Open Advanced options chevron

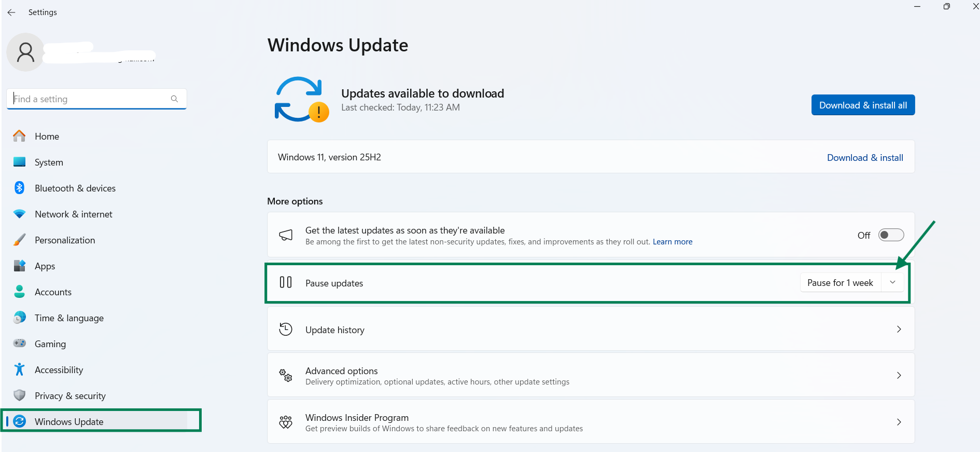pyautogui.click(x=899, y=375)
